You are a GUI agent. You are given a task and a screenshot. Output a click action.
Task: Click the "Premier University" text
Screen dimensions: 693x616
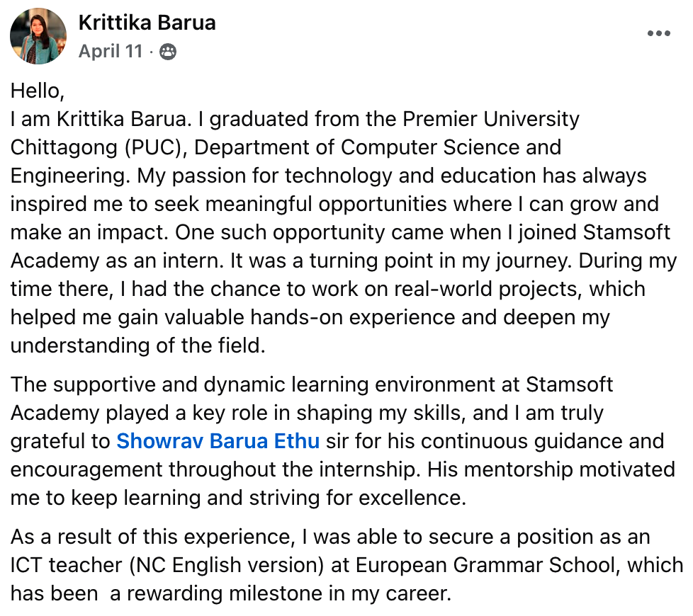point(491,119)
